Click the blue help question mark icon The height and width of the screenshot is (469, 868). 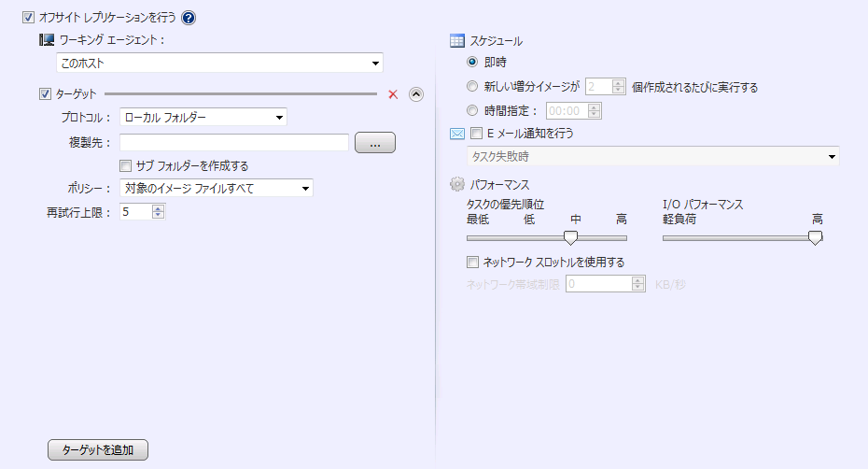click(x=189, y=17)
